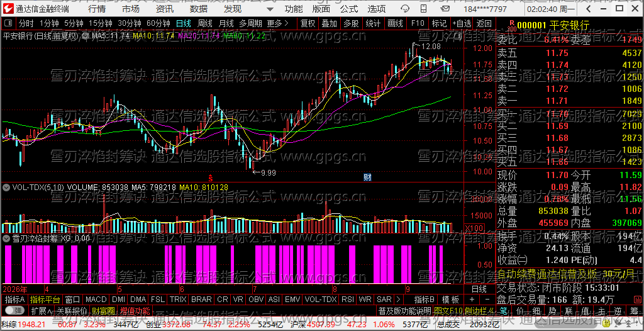Open the 资讯 menu
The width and height of the screenshot is (644, 331).
(x=165, y=9)
